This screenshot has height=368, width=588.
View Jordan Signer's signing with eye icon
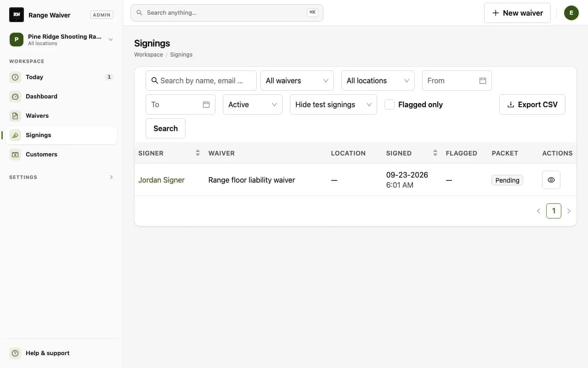551,180
